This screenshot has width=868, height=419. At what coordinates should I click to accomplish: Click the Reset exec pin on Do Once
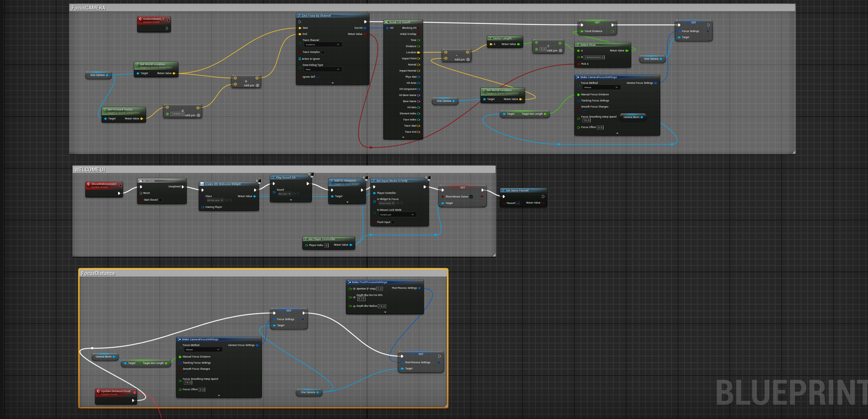pos(141,193)
